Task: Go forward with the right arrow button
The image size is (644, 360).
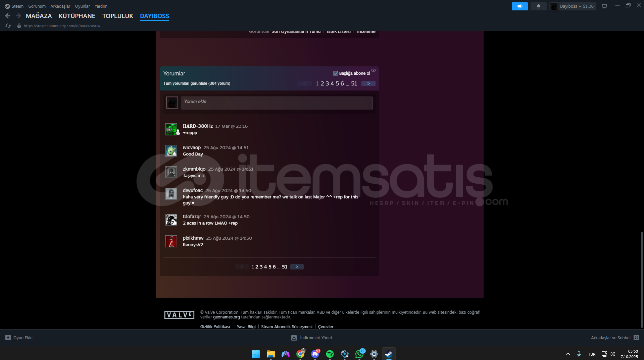Action: 18,16
